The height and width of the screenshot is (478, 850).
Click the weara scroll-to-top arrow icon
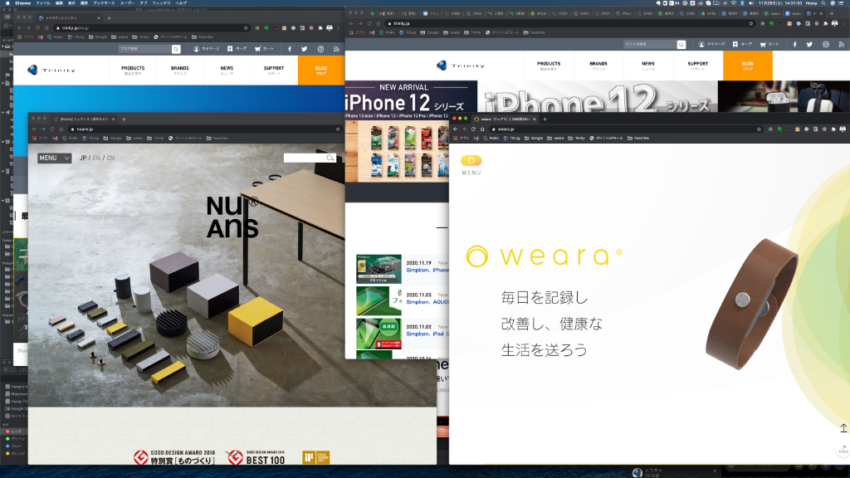click(842, 428)
